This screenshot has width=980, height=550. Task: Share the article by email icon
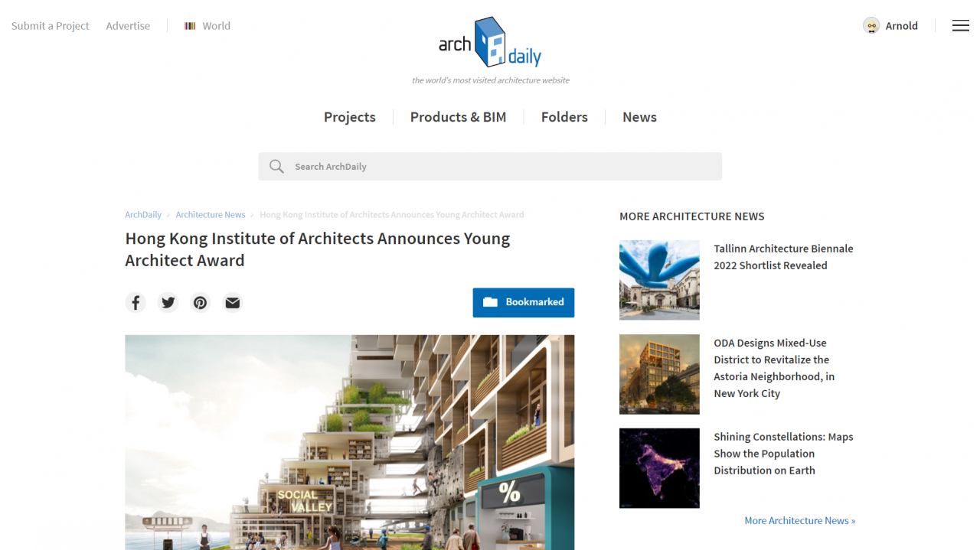pos(232,303)
